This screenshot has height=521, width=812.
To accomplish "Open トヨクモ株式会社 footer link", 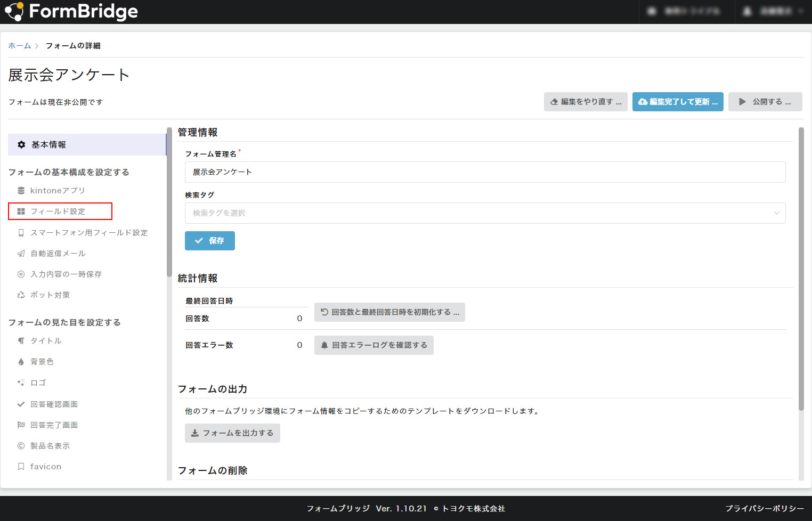I will [473, 509].
